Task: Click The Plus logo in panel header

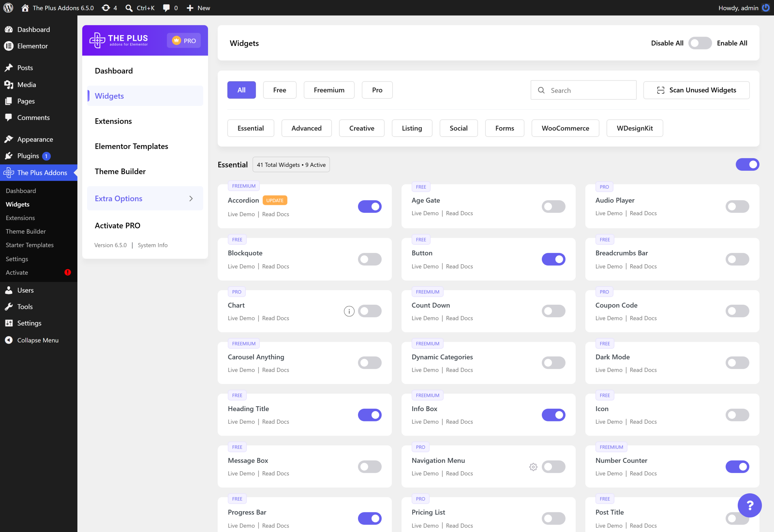Action: 119,40
